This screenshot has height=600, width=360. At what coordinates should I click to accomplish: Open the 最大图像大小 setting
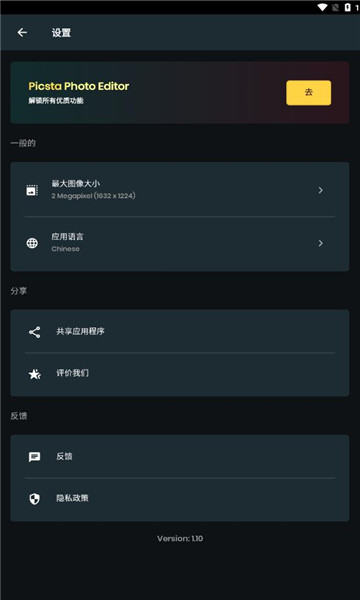(x=180, y=190)
